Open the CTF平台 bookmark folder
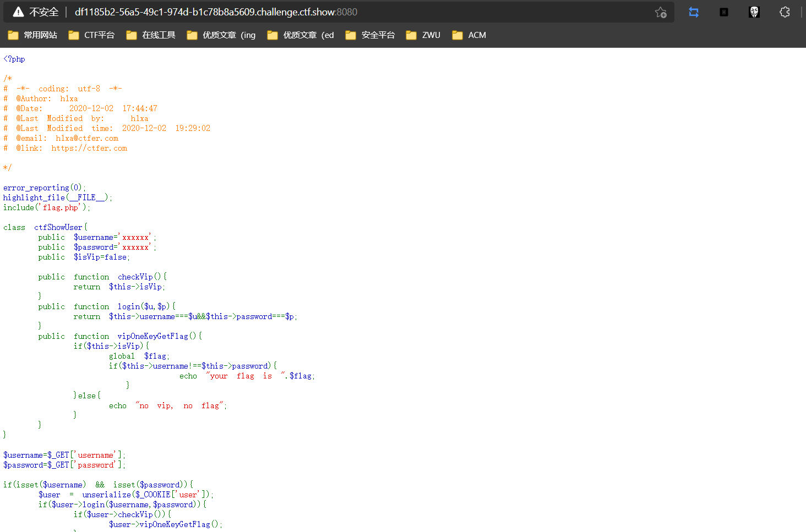This screenshot has width=806, height=532. tap(91, 35)
